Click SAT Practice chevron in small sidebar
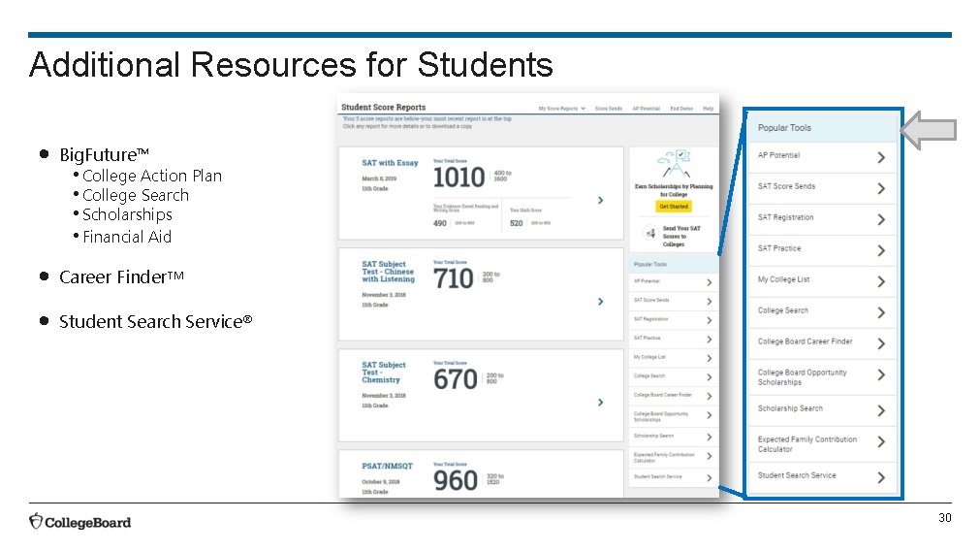Viewport: 980px width, 552px height. (710, 340)
